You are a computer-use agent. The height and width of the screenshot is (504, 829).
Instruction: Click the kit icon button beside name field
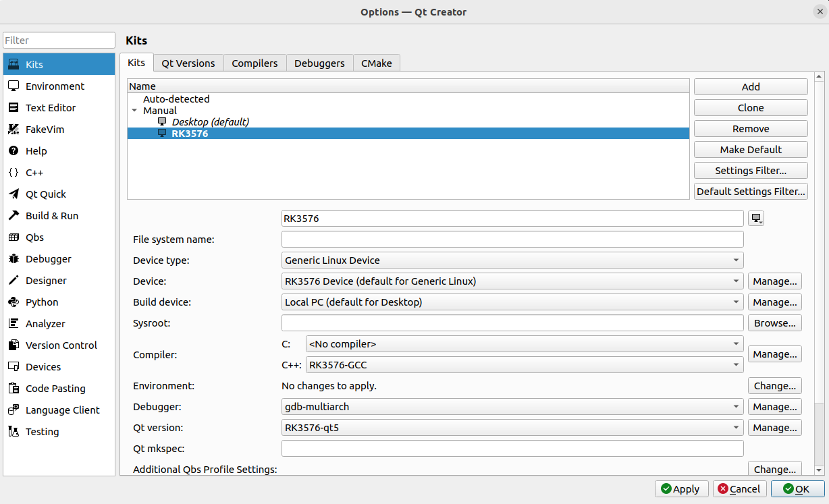click(x=756, y=219)
